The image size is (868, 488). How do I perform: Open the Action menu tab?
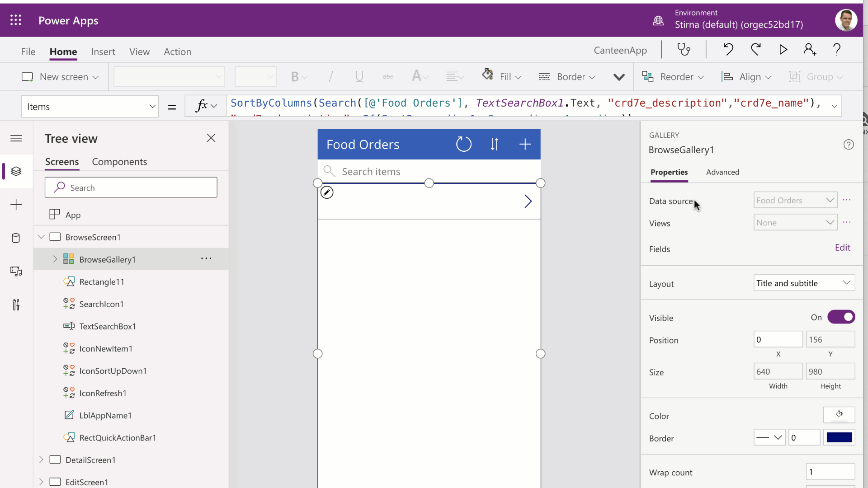pos(177,52)
